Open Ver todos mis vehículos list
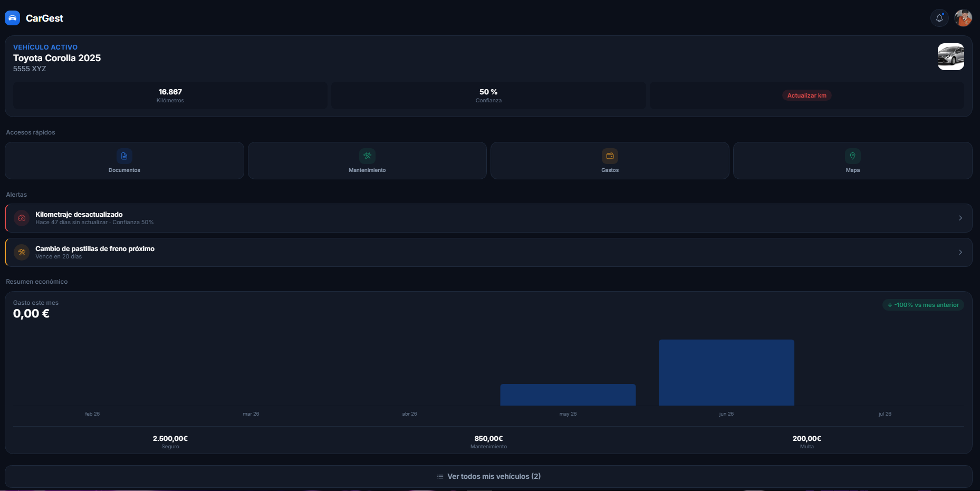 pos(488,476)
